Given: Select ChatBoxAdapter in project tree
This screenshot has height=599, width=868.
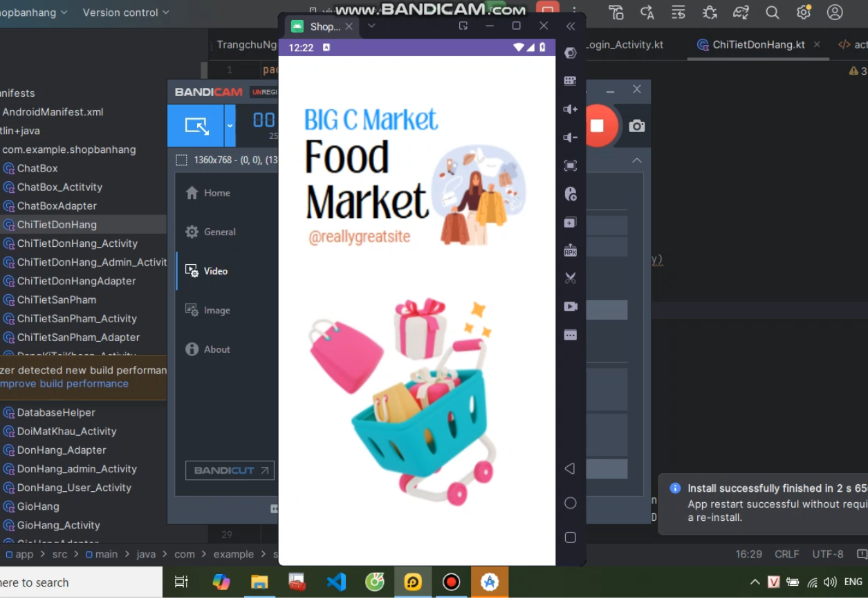Looking at the screenshot, I should [57, 205].
